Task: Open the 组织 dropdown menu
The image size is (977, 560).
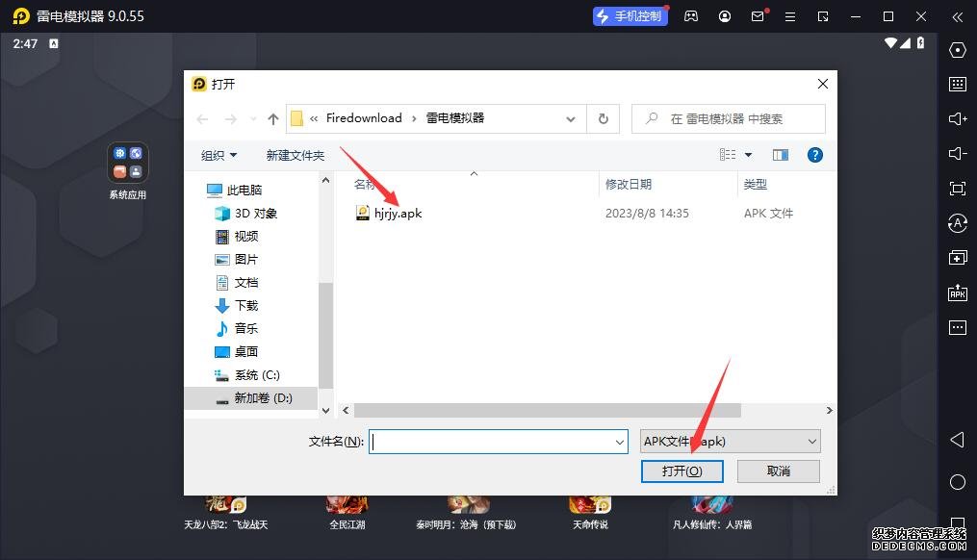Action: click(x=219, y=155)
